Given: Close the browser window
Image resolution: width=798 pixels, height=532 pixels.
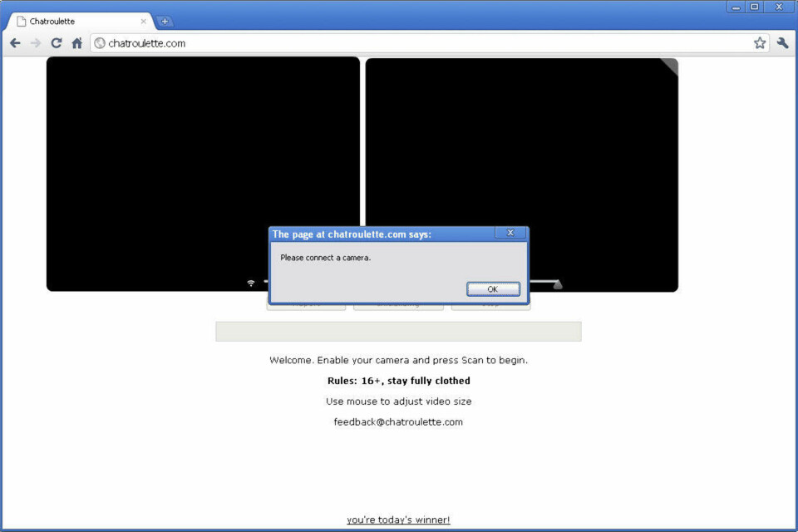Looking at the screenshot, I should (779, 7).
